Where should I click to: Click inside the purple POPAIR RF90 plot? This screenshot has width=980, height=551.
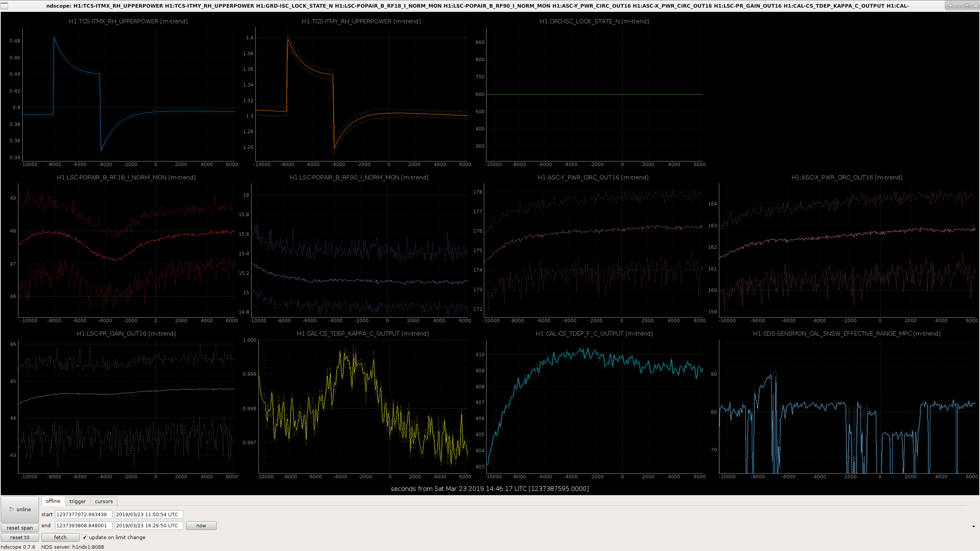tap(360, 250)
